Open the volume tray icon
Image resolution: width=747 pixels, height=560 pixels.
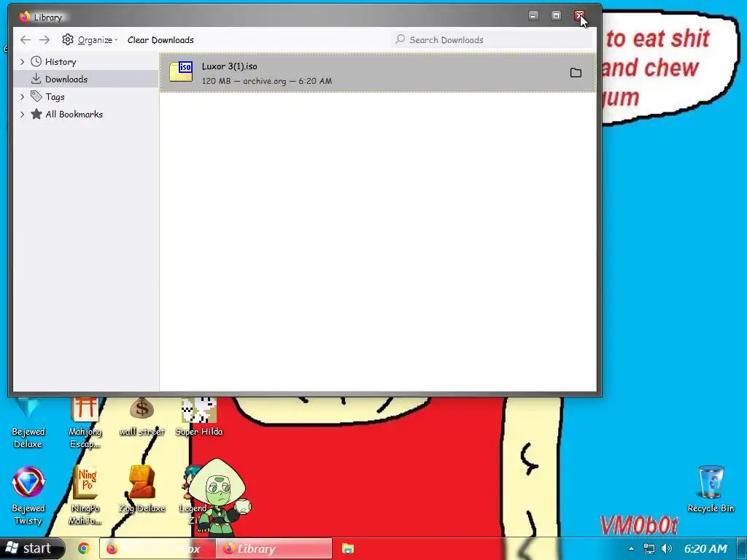(667, 548)
